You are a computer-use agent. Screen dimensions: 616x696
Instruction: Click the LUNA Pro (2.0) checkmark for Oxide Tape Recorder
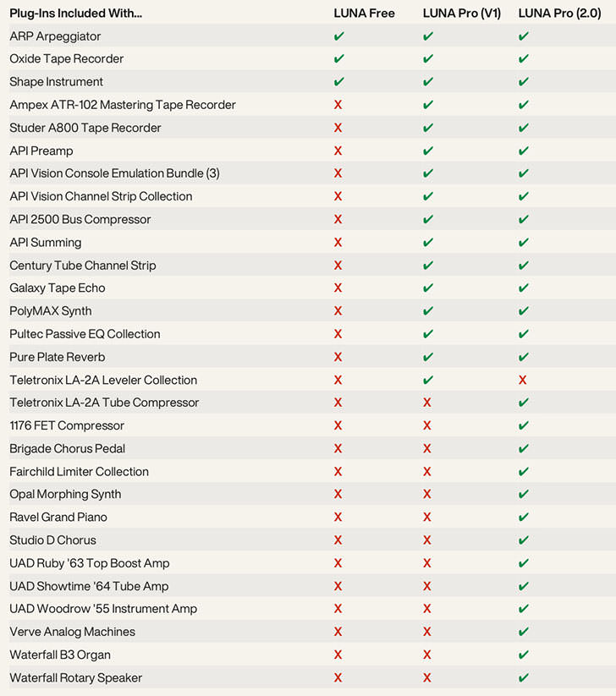pyautogui.click(x=523, y=59)
